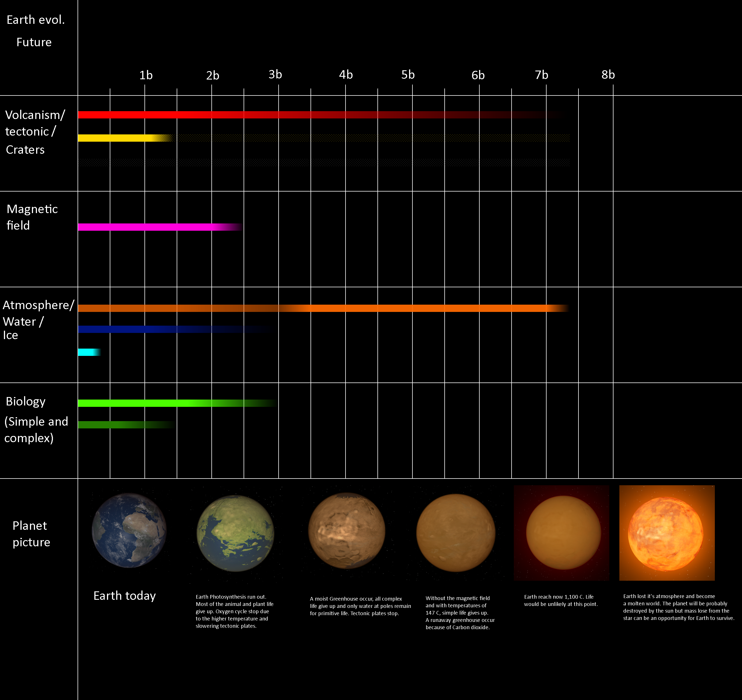Click the 2b timeline label
Viewport: 742px width, 700px height.
coord(213,76)
